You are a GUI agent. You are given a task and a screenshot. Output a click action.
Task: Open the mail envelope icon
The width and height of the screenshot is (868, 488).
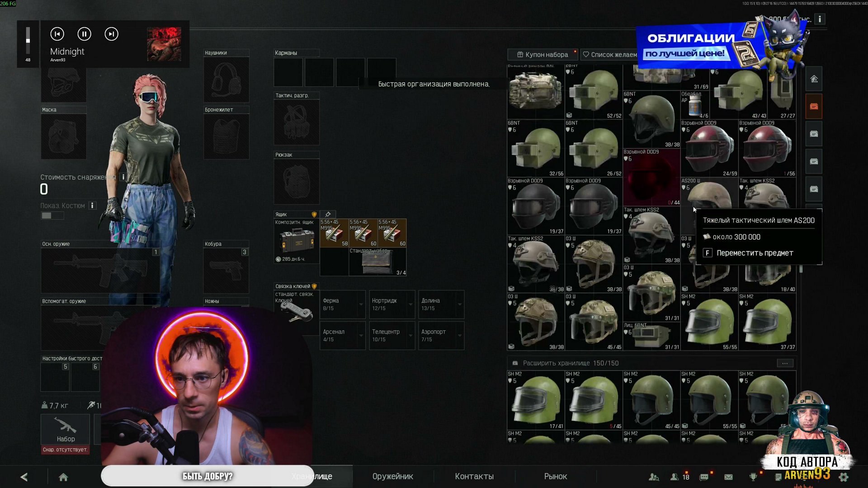point(728,477)
